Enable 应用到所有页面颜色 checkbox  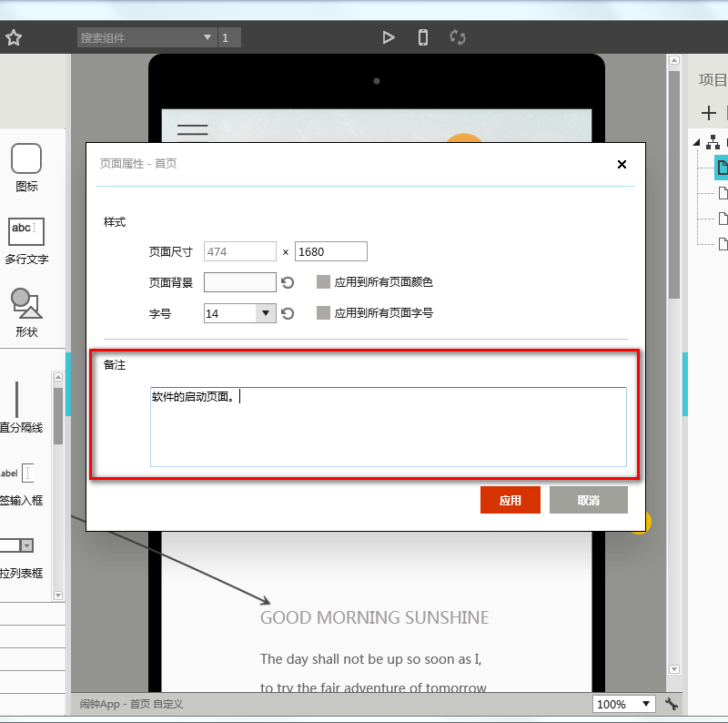[x=323, y=282]
